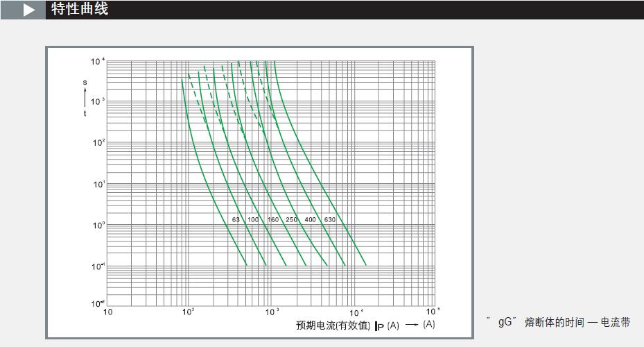Select the 250 curve label

click(x=292, y=220)
